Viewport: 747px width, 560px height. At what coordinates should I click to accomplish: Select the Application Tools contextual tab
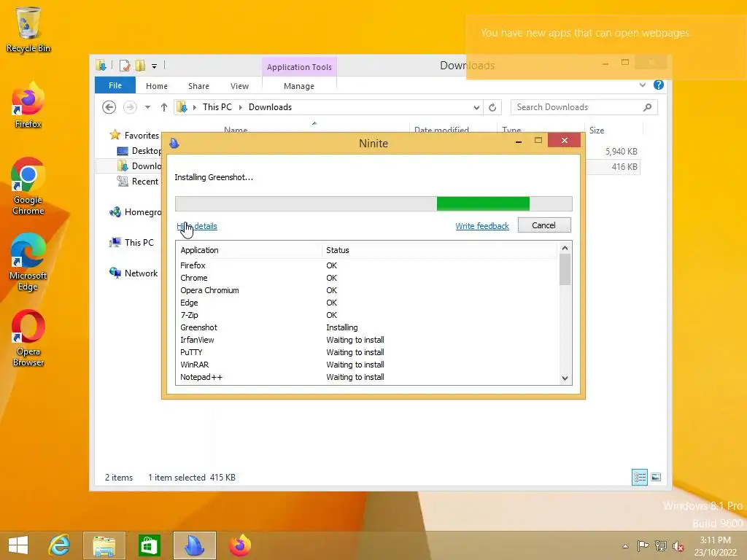(x=299, y=67)
